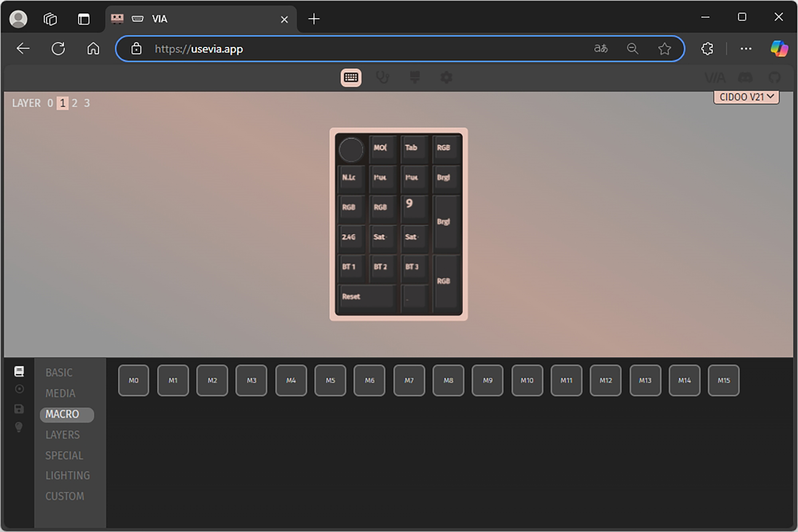Select the Save + Load disk icon
Screen dimensions: 798x532
(19, 409)
